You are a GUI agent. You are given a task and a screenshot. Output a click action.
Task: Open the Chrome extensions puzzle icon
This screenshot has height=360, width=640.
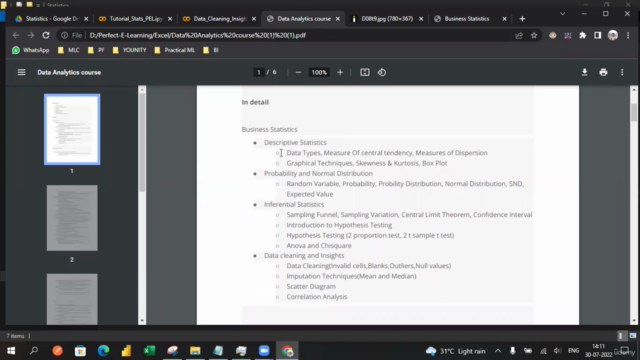point(582,36)
